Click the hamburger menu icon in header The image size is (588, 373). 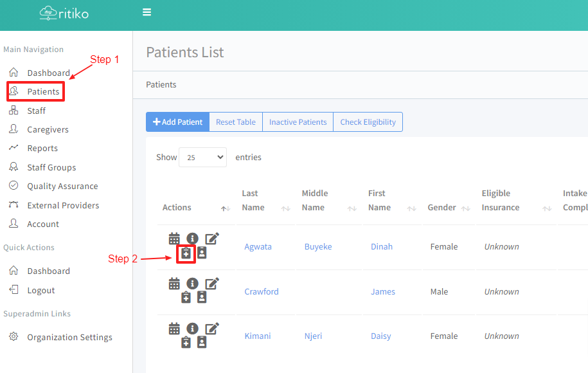pos(147,12)
